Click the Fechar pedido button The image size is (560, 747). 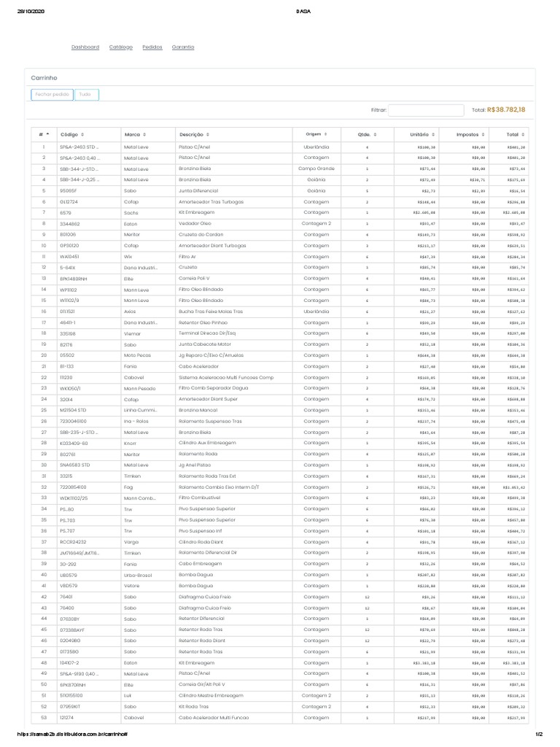[52, 94]
